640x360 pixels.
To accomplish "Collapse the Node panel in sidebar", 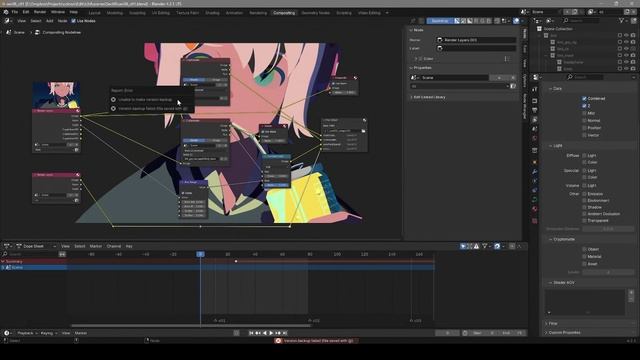I will [416, 30].
